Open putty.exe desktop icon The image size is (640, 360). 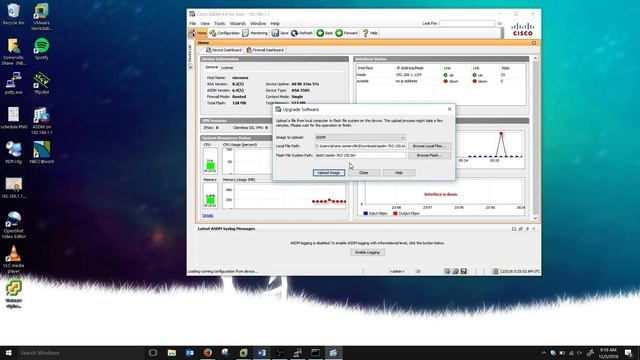click(13, 84)
